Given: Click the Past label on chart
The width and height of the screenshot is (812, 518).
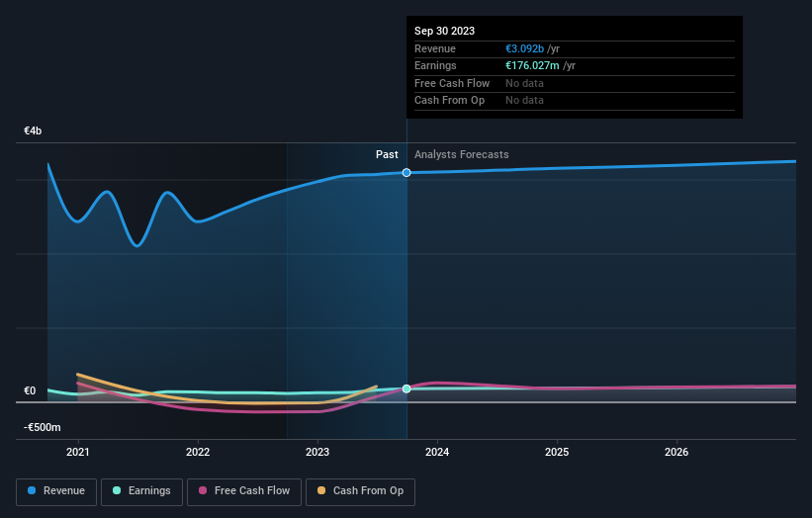Looking at the screenshot, I should (387, 155).
